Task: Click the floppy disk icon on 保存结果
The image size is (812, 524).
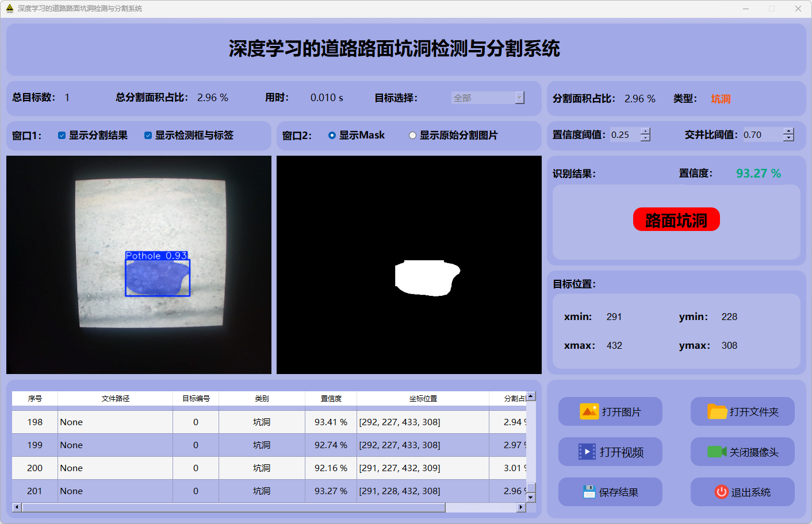Action: tap(588, 492)
